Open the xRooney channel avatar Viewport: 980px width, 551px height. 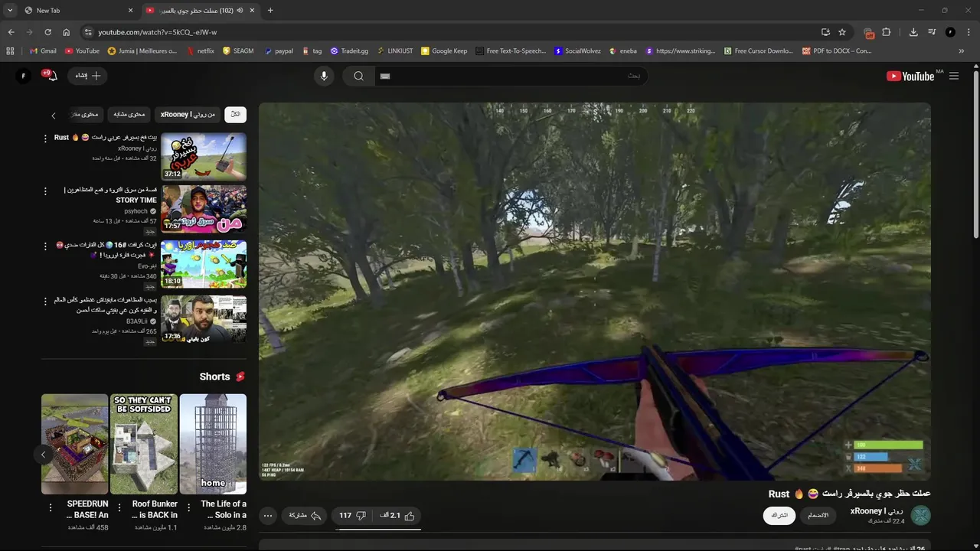(x=920, y=515)
